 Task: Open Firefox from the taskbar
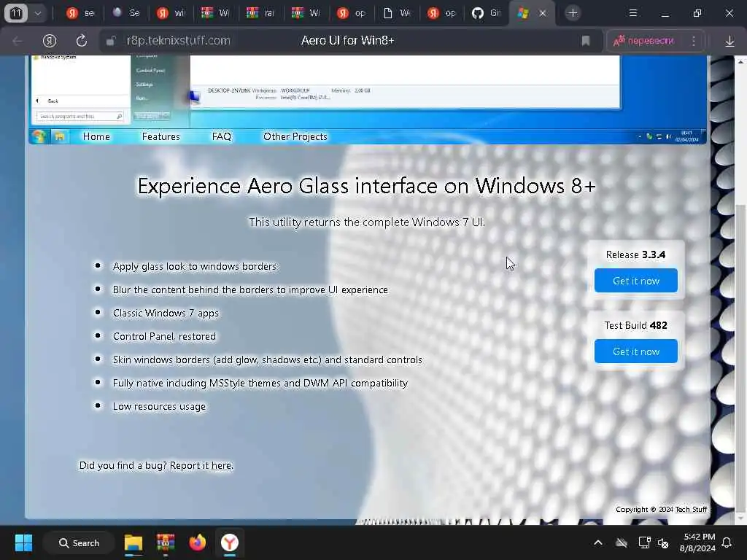point(197,542)
